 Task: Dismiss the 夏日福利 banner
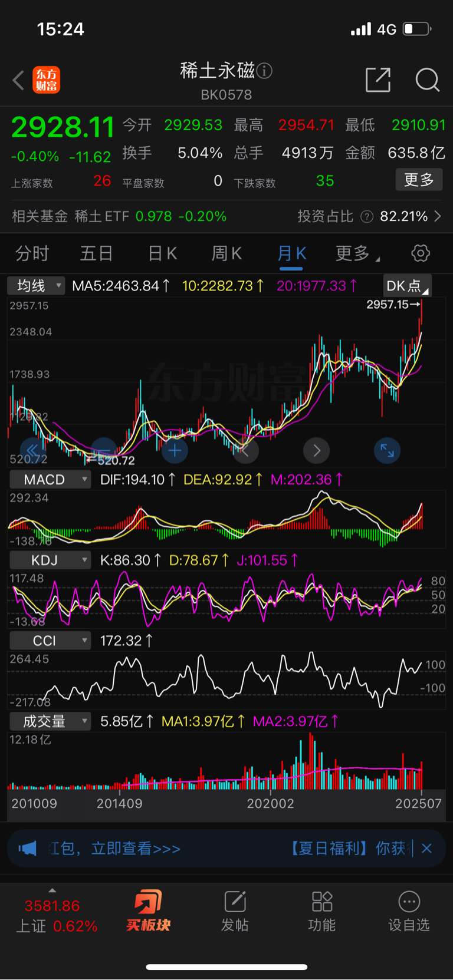427,849
